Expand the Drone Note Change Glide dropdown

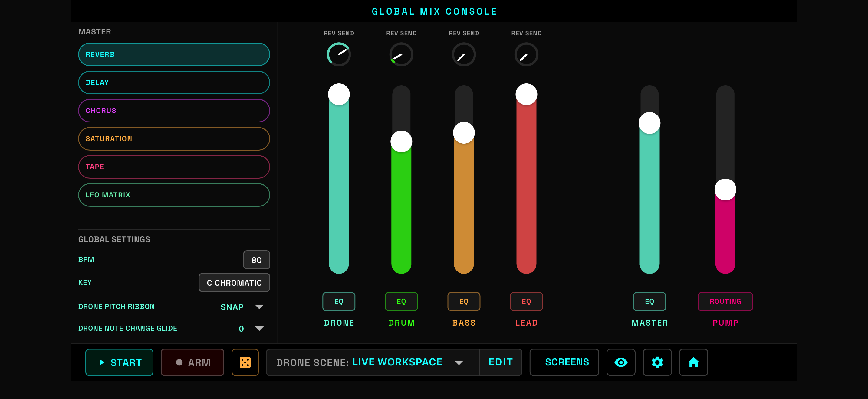[259, 329]
